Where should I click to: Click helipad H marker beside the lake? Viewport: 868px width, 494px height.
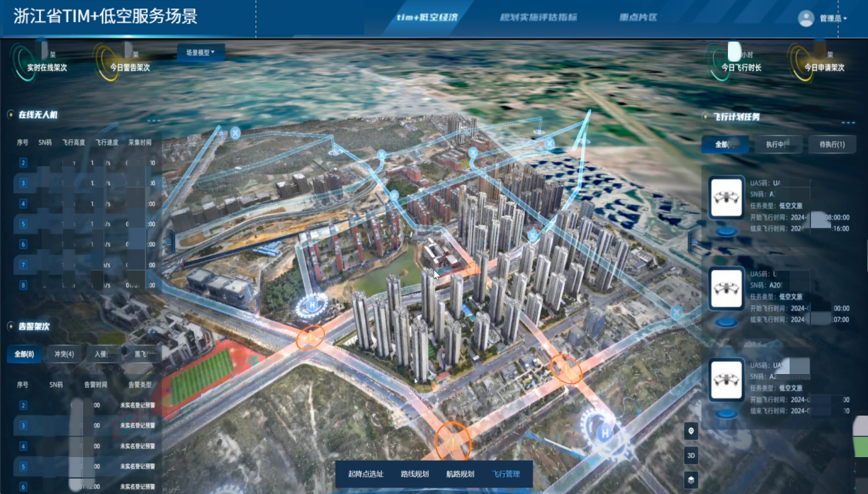(x=311, y=305)
